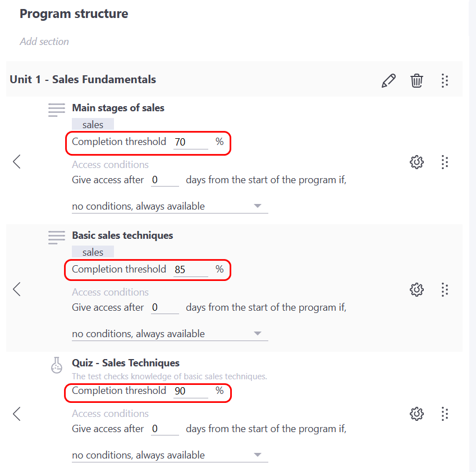476x472 pixels.
Task: Click the flask icon beside the Quiz item
Action: pyautogui.click(x=57, y=366)
